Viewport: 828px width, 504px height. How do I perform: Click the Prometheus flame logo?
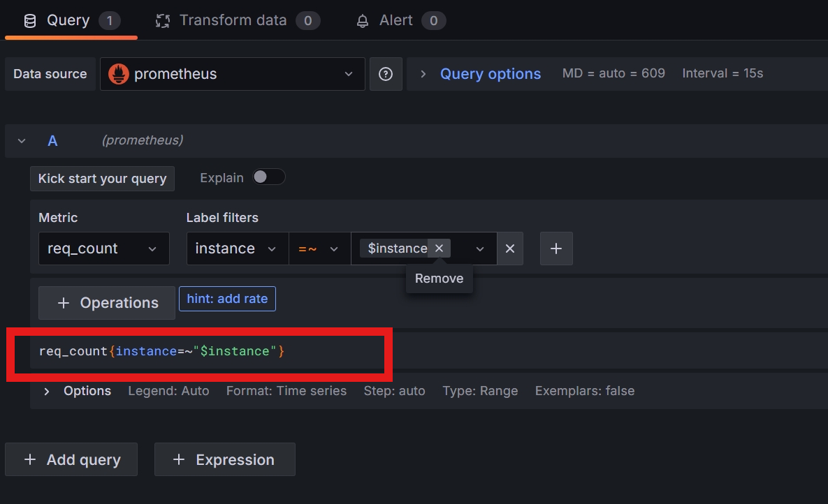tap(119, 74)
